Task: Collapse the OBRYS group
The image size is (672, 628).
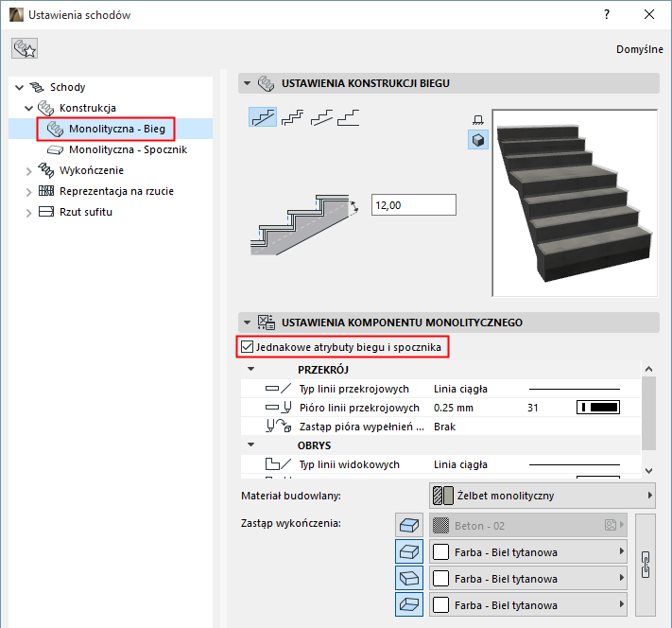Action: tap(251, 445)
